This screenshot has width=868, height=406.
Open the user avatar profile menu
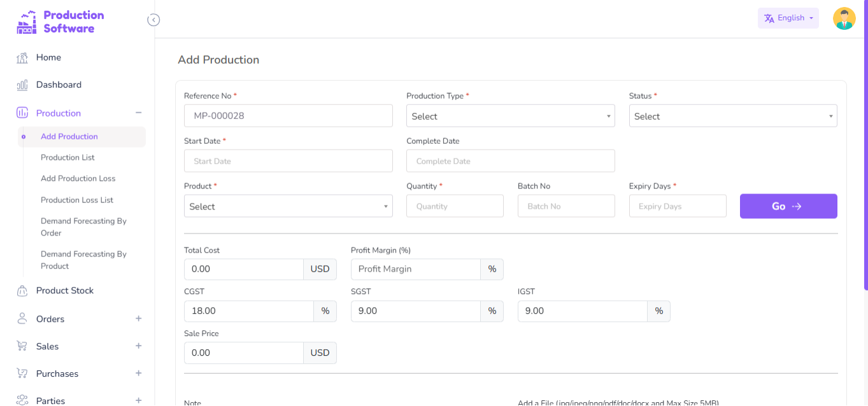point(844,18)
